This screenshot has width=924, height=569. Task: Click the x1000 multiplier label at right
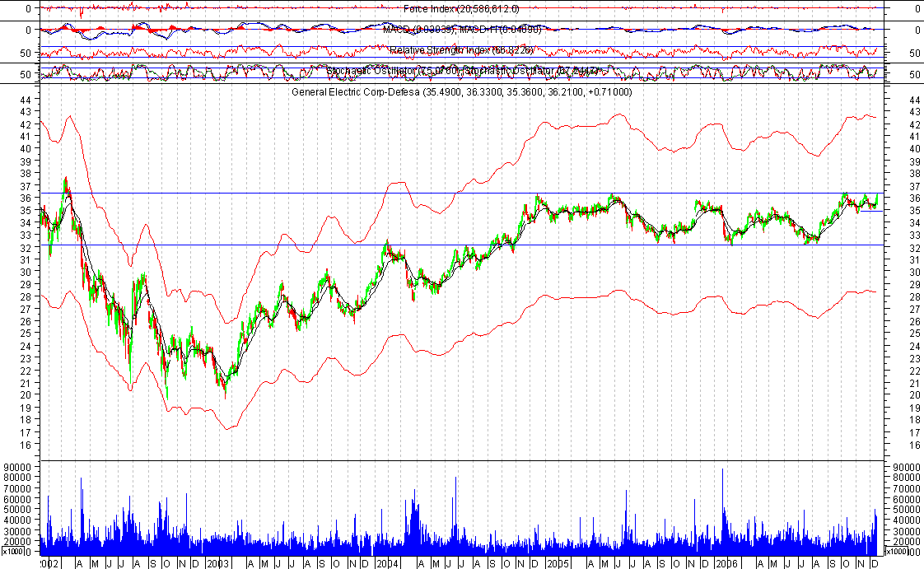(x=896, y=552)
